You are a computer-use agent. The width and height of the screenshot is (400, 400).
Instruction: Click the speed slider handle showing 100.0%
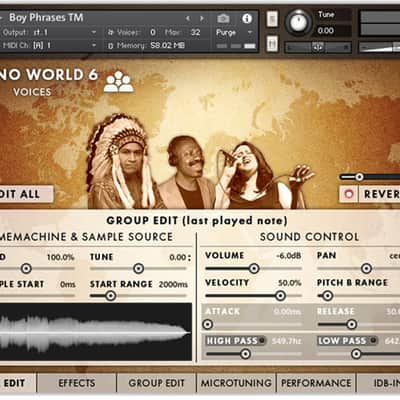[x=26, y=268]
